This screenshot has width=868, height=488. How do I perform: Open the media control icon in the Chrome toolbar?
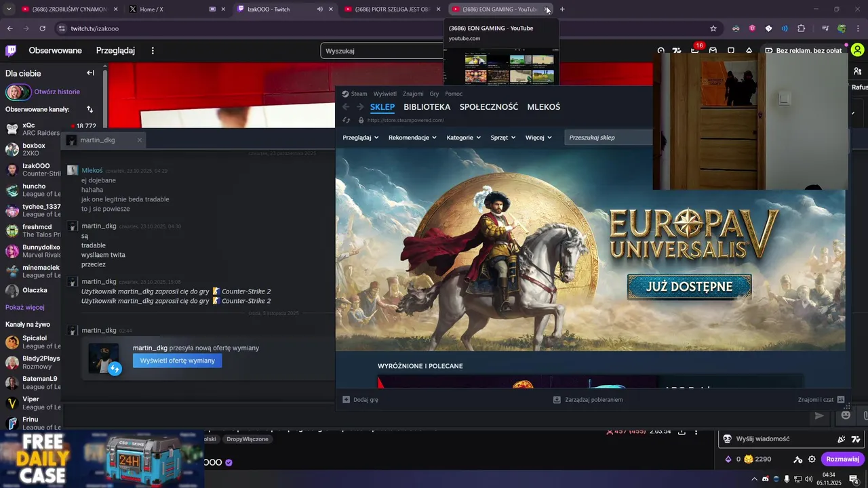pyautogui.click(x=825, y=28)
